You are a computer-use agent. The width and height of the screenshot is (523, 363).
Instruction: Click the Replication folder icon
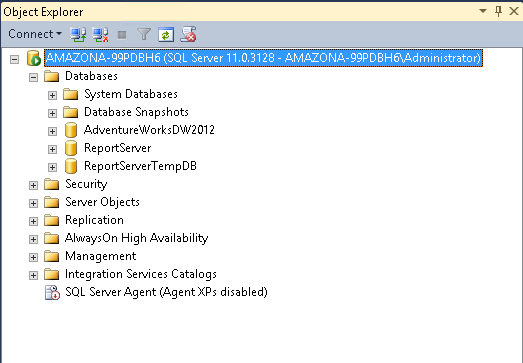[x=52, y=220]
